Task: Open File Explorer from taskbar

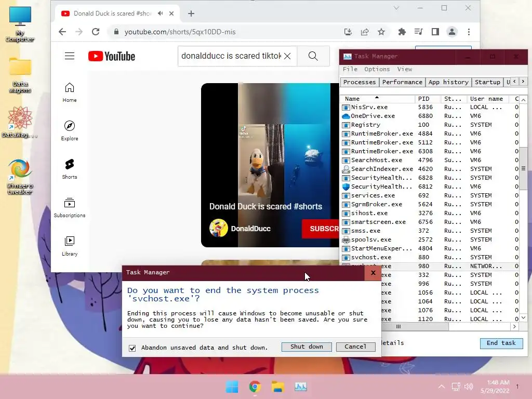Action: point(277,387)
